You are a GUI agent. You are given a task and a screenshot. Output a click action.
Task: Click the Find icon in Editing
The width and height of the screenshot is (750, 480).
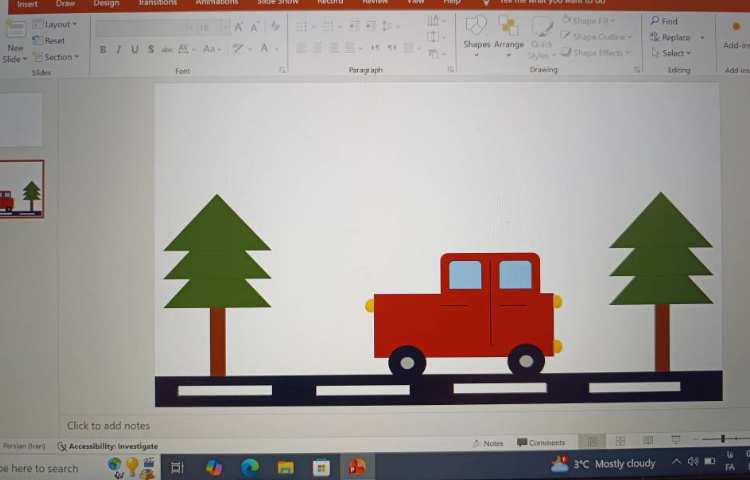tap(664, 21)
